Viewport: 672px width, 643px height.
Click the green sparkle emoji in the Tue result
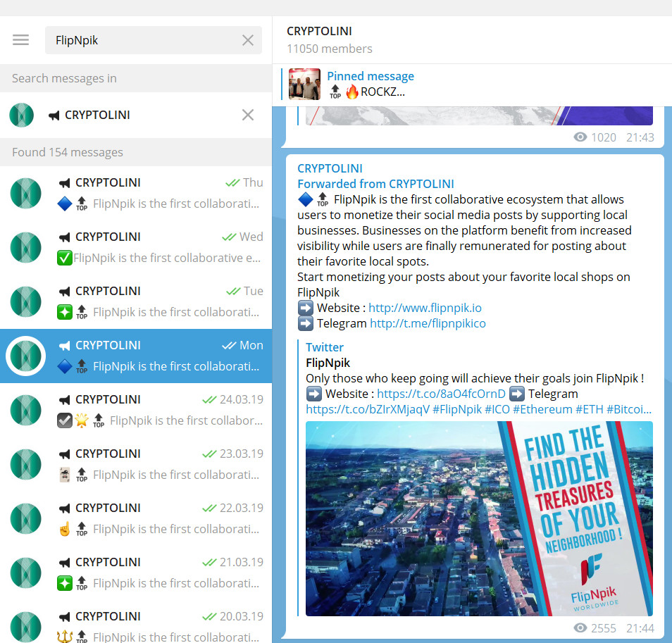point(65,312)
